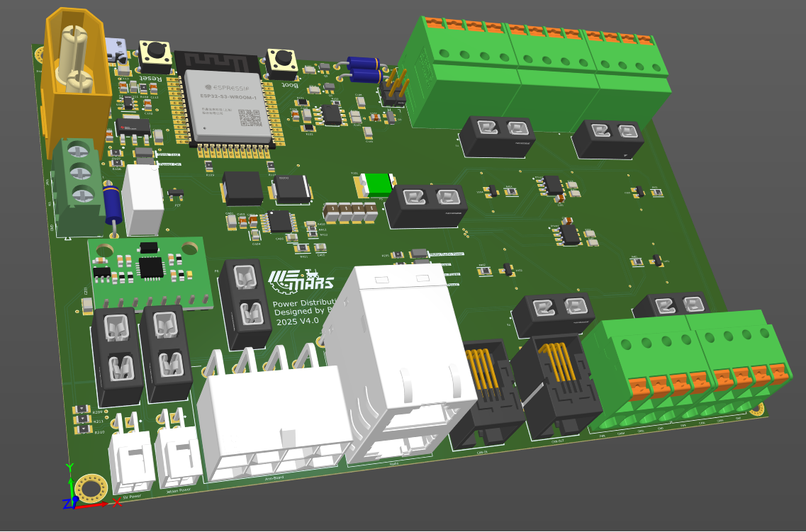Select the square black inductor below the ESP32
806x532 pixels.
[242, 188]
